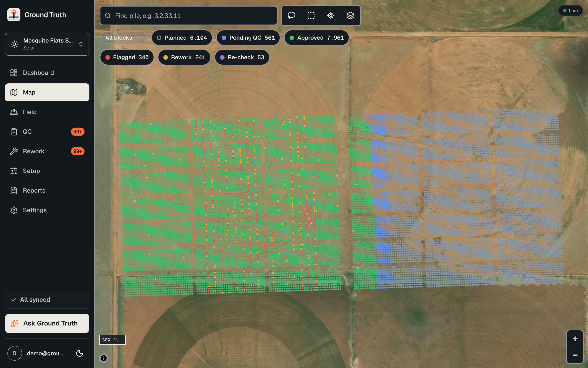Click the Ground Truth title text
588x368 pixels.
coord(45,15)
